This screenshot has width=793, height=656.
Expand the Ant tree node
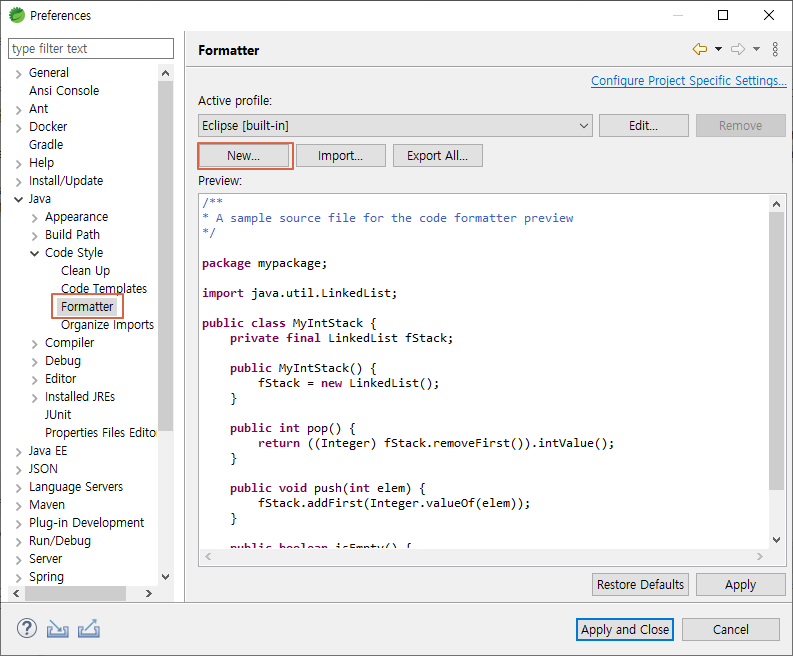pos(18,110)
